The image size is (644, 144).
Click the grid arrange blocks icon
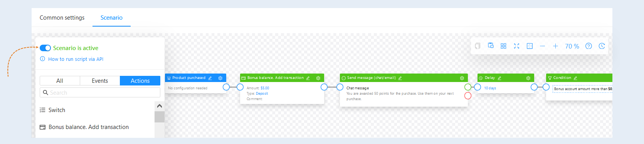coord(503,46)
